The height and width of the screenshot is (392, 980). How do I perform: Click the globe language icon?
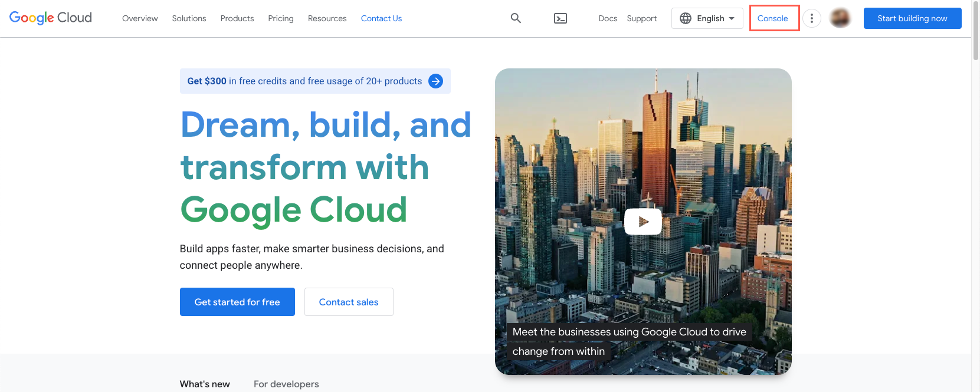tap(685, 18)
